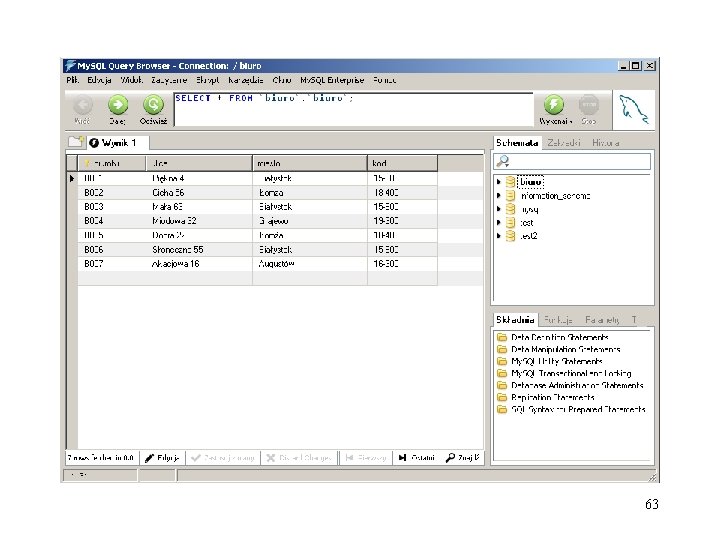Switch to the Parametry tab
Screen dimensions: 720x540
pos(602,320)
